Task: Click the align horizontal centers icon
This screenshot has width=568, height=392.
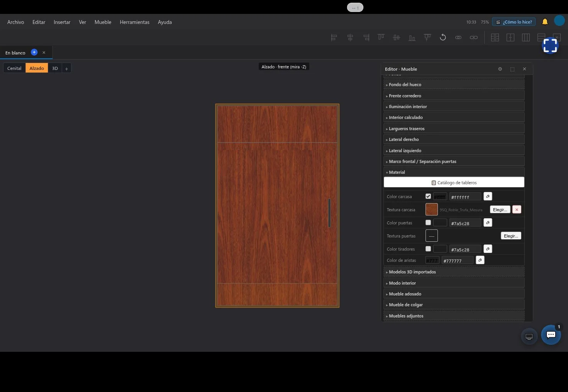Action: (350, 37)
